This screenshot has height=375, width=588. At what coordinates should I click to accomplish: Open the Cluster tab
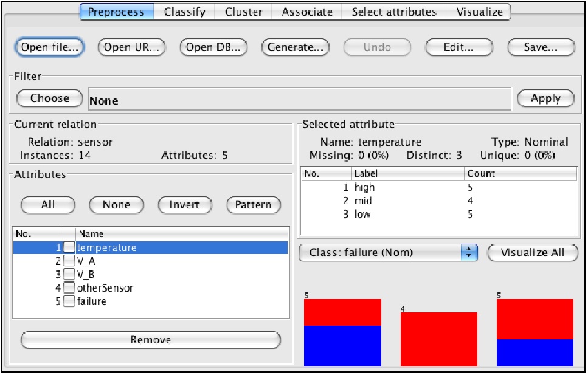pyautogui.click(x=243, y=12)
